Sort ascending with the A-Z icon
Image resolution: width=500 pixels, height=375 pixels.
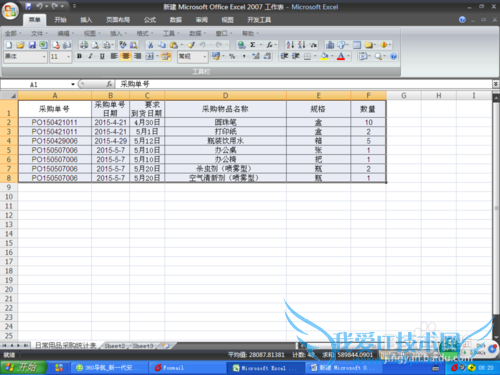pos(290,45)
